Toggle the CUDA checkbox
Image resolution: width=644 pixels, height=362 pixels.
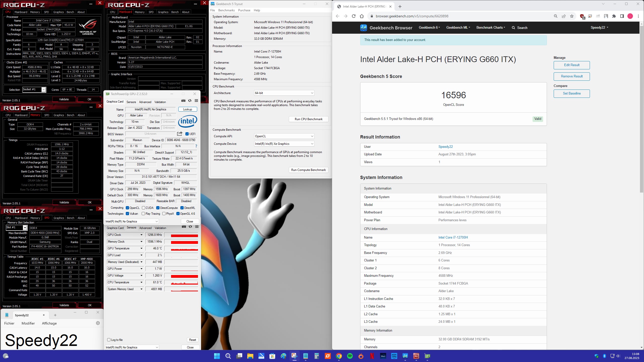pos(143,208)
